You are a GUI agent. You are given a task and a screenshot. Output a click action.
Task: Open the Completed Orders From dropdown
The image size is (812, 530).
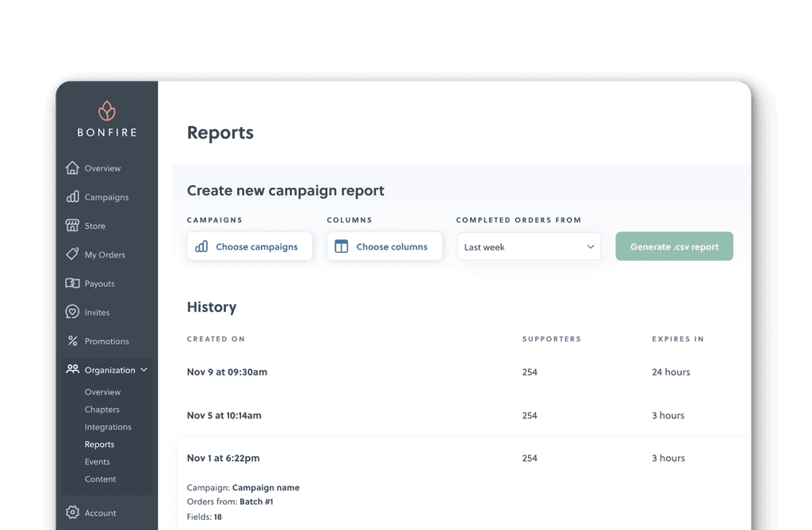(528, 246)
